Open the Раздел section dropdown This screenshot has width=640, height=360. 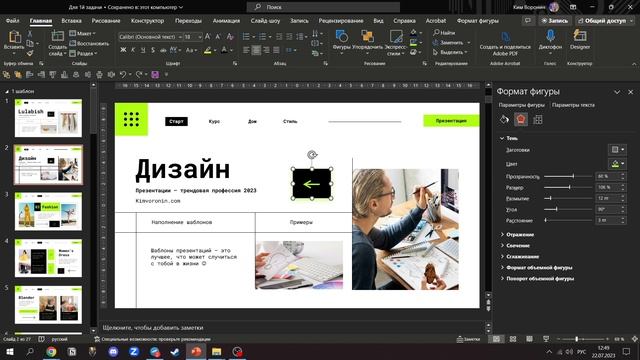[x=83, y=53]
